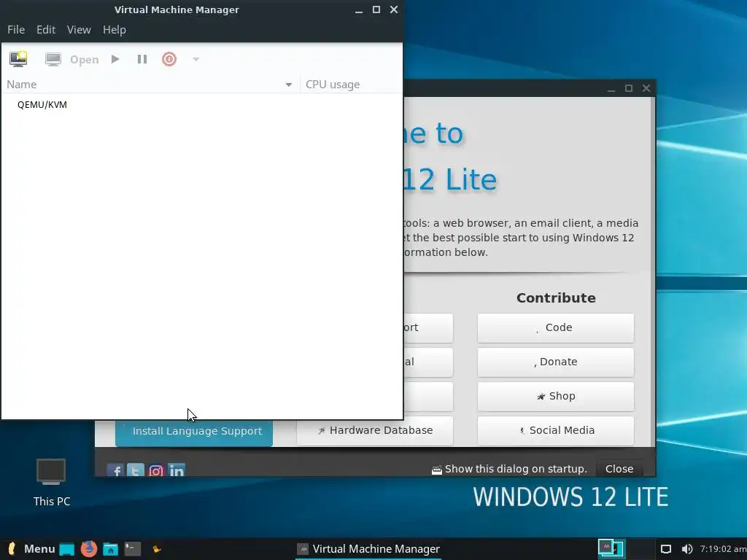The image size is (747, 560).
Task: Click the open VM console monitor icon
Action: (x=53, y=59)
